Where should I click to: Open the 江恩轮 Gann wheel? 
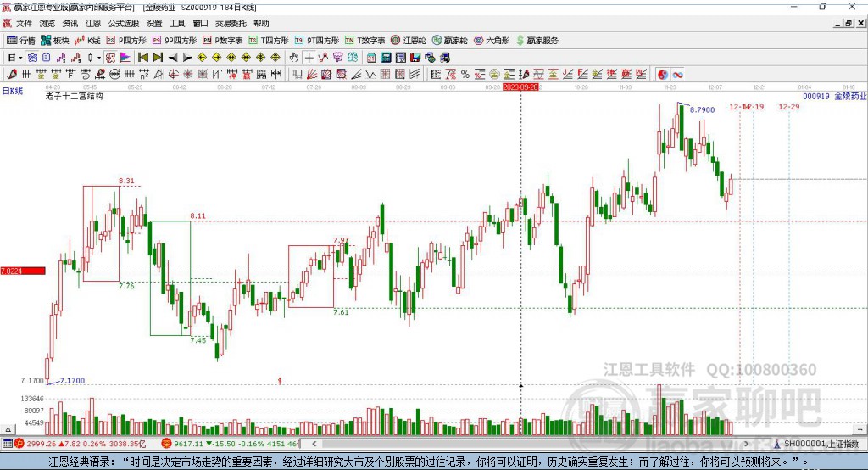pos(409,41)
